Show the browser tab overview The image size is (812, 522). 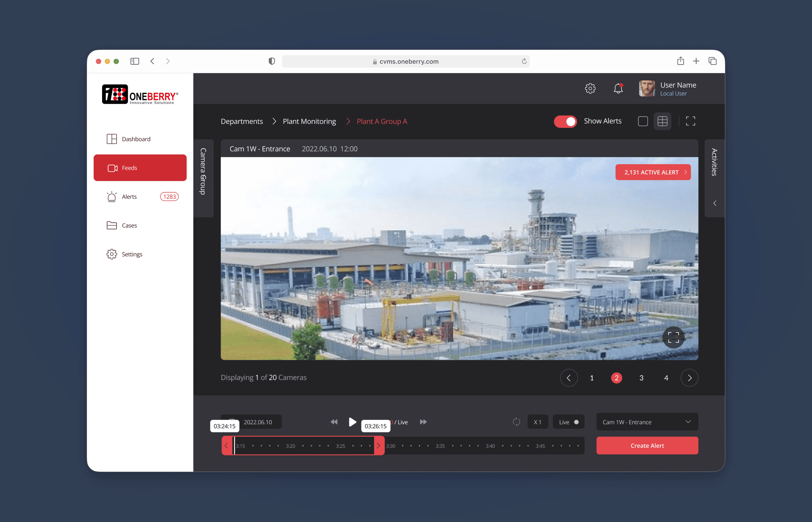coord(712,61)
